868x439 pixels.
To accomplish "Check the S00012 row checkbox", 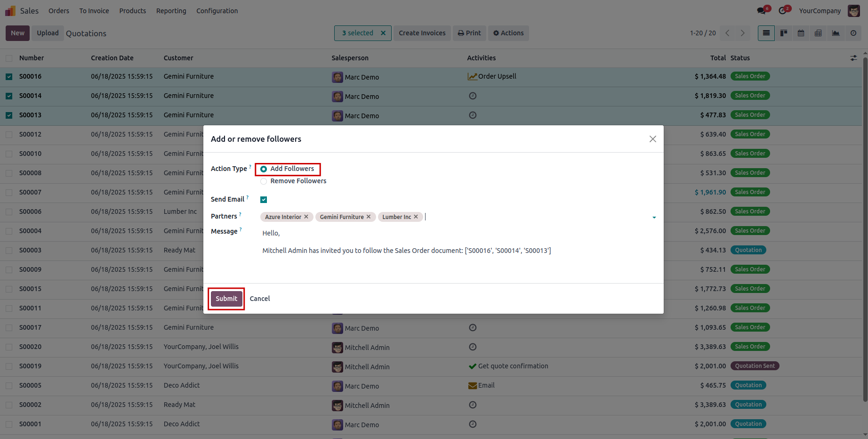I will [x=9, y=134].
